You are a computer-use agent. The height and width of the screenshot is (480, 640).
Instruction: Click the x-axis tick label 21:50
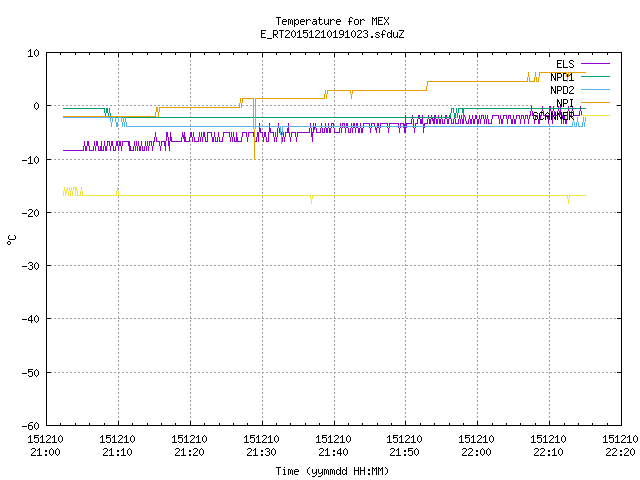(404, 452)
